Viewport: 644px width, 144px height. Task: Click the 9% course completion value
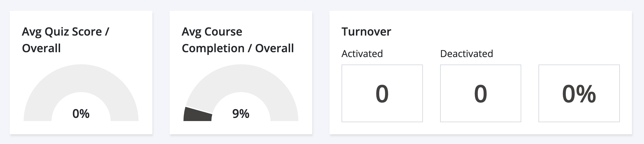coord(241,114)
